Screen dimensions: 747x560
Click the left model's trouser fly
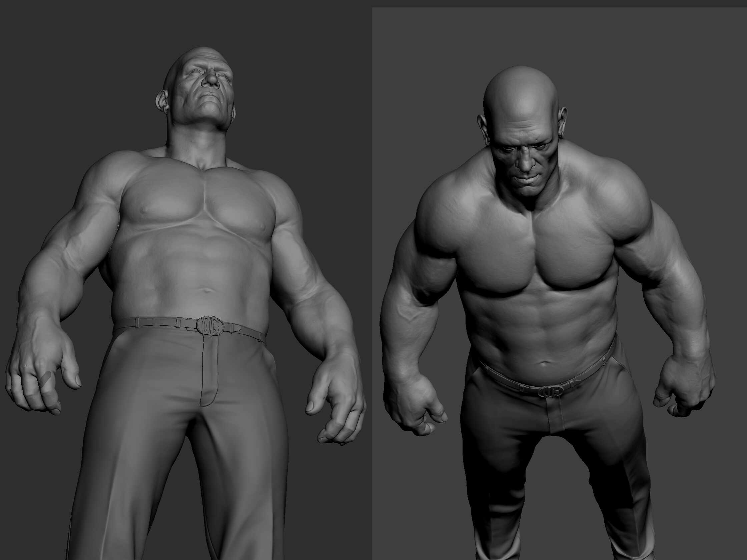[x=210, y=371]
